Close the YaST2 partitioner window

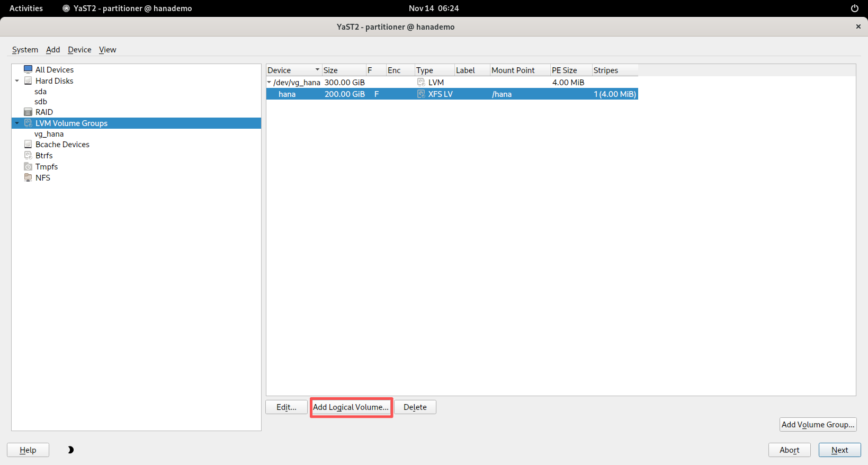tap(858, 26)
